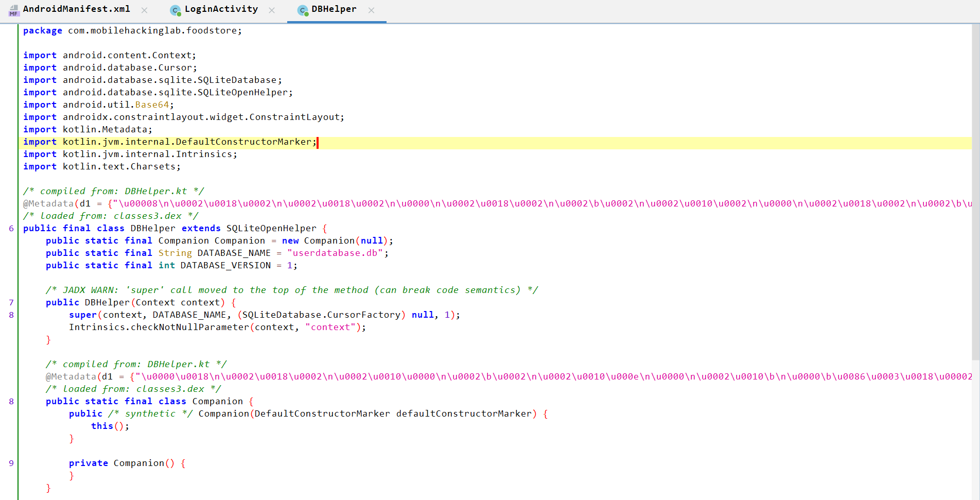Select the highlighted DefaultConstructorMarker import line
Image resolution: width=980 pixels, height=500 pixels.
[x=170, y=142]
